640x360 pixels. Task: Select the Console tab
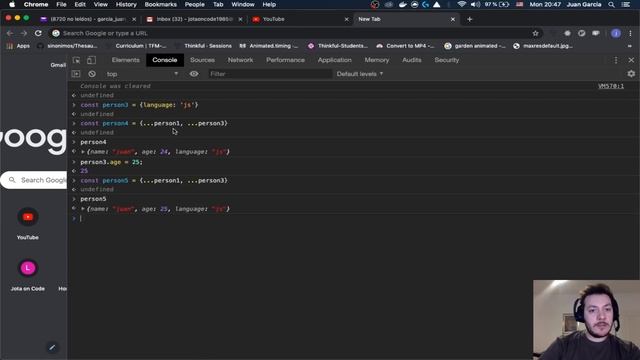pos(164,60)
